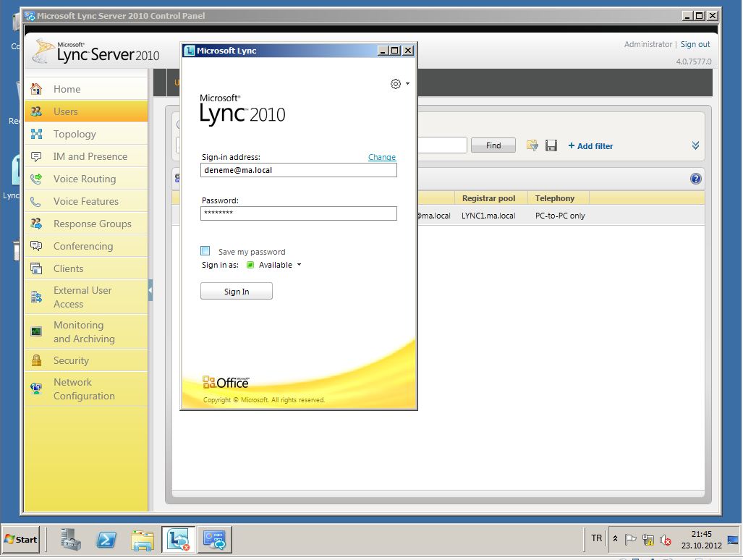Select the PC-to-PC only cell
Screen dimensions: 743x560
point(560,216)
